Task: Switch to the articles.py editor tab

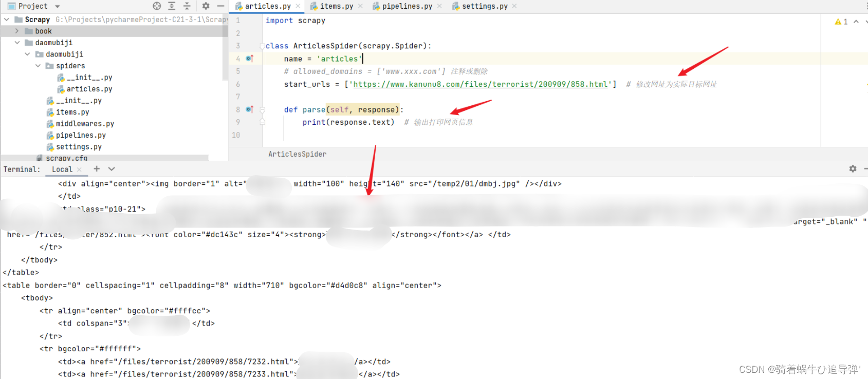Action: click(x=267, y=6)
